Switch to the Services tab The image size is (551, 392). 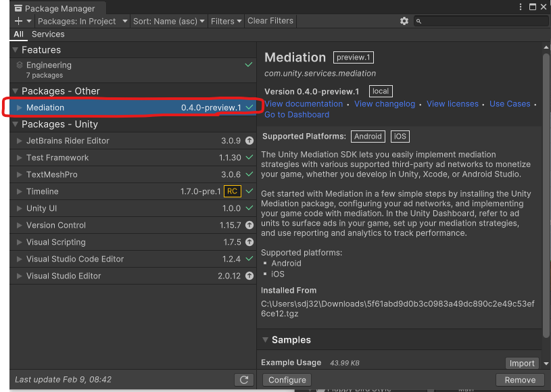(x=48, y=34)
